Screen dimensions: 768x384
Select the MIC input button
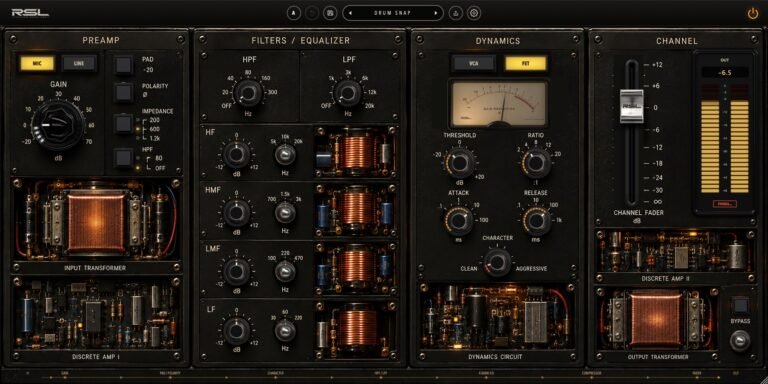click(37, 63)
